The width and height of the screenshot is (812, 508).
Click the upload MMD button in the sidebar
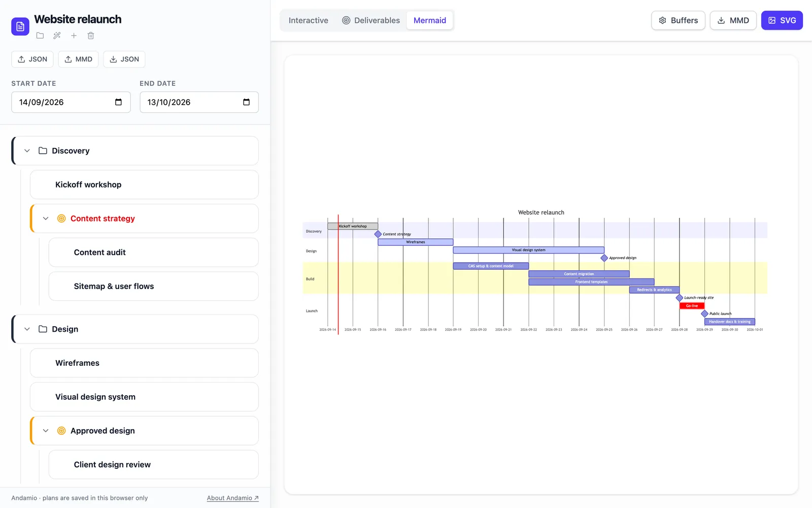[x=79, y=59]
